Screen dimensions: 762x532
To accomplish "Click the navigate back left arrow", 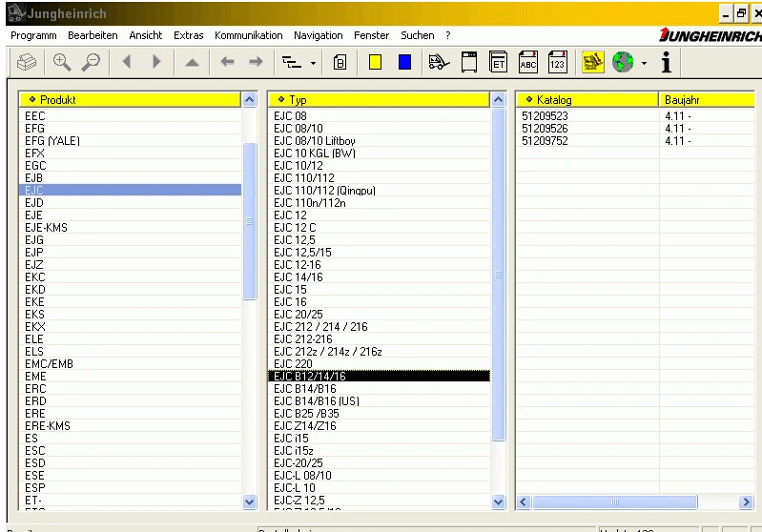I will click(x=227, y=62).
